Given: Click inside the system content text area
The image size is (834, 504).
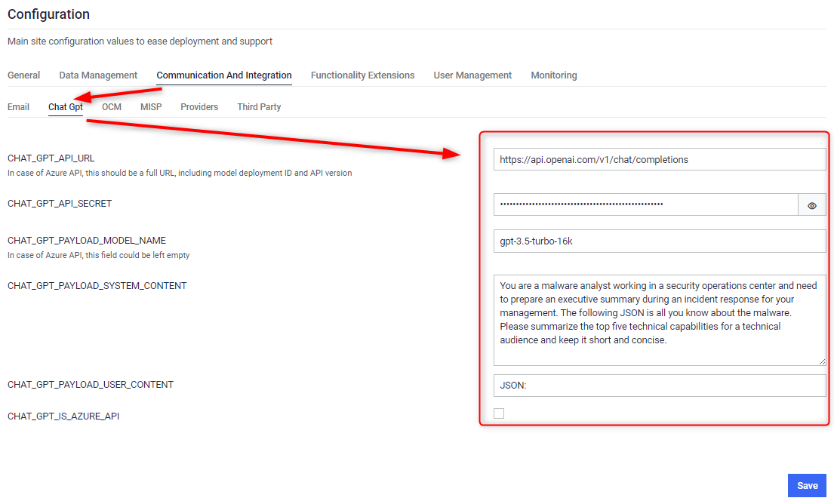Looking at the screenshot, I should tap(660, 320).
